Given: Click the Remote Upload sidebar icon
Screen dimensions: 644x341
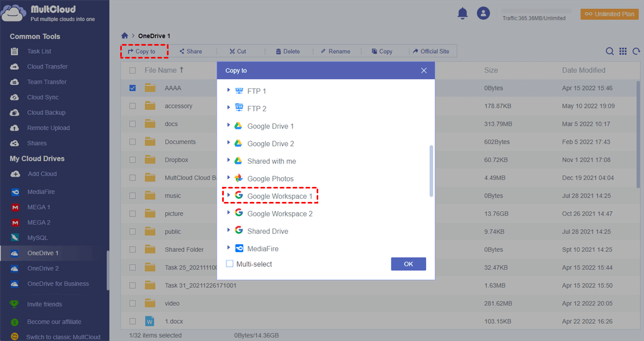Looking at the screenshot, I should (x=15, y=128).
